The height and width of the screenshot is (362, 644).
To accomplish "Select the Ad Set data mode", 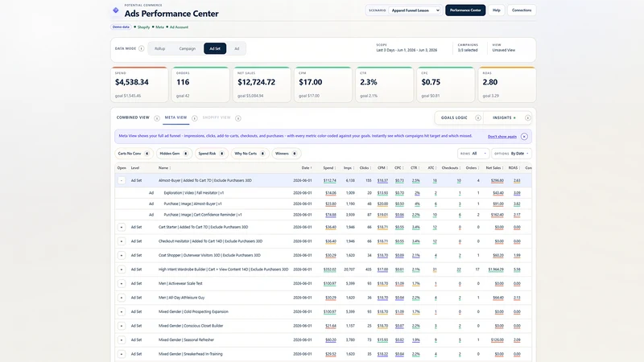I will (215, 48).
